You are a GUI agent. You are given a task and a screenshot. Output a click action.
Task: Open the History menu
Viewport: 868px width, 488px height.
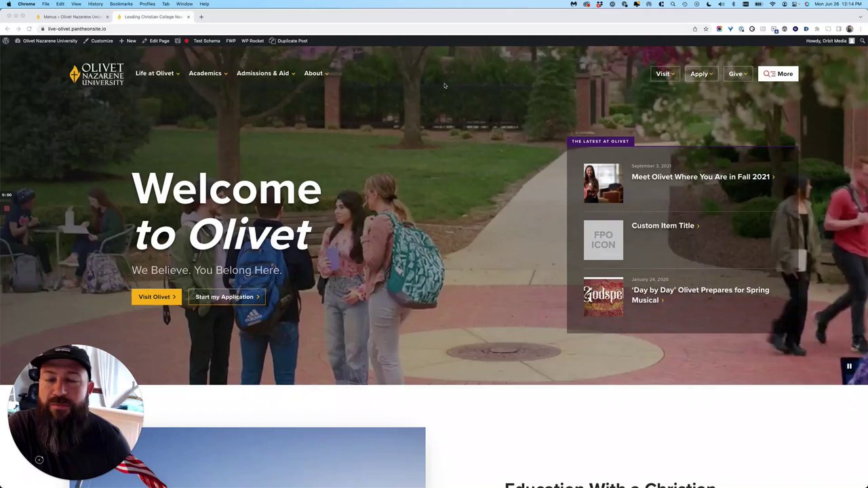[96, 4]
